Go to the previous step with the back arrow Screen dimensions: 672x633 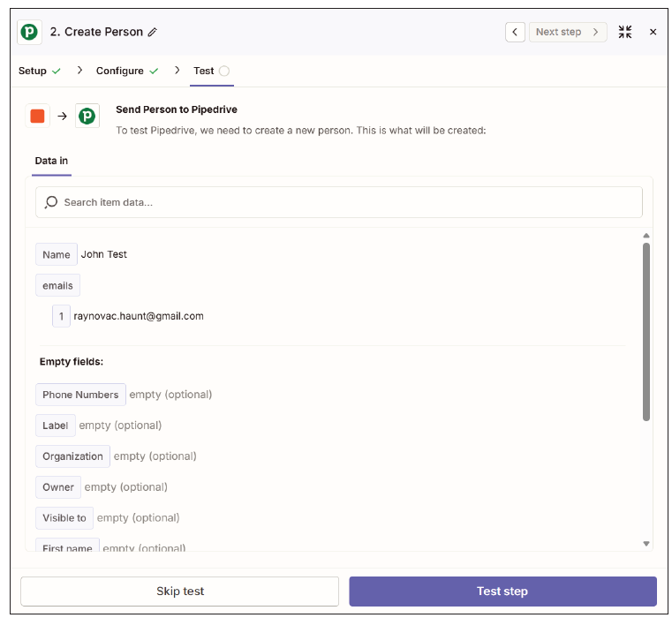coord(515,32)
